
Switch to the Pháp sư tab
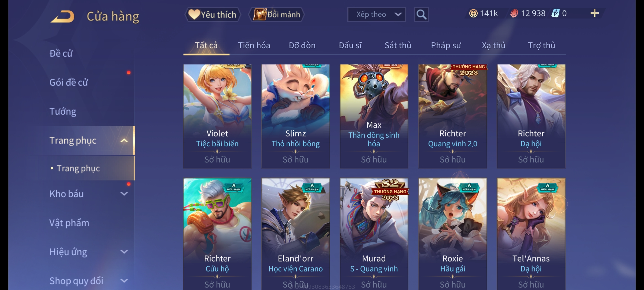click(446, 45)
